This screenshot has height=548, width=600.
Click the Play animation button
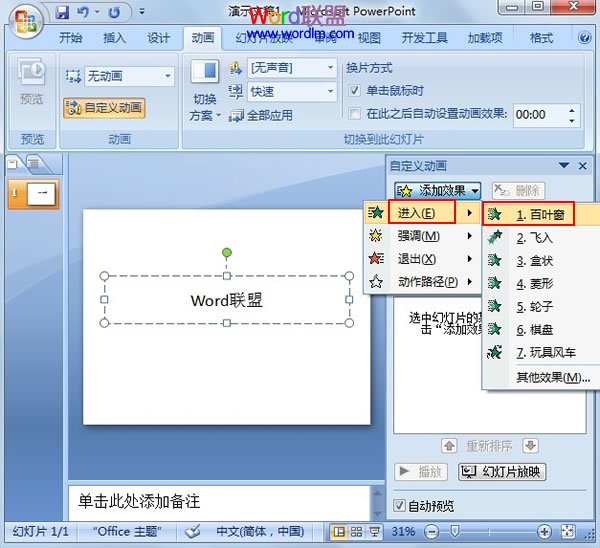(421, 471)
